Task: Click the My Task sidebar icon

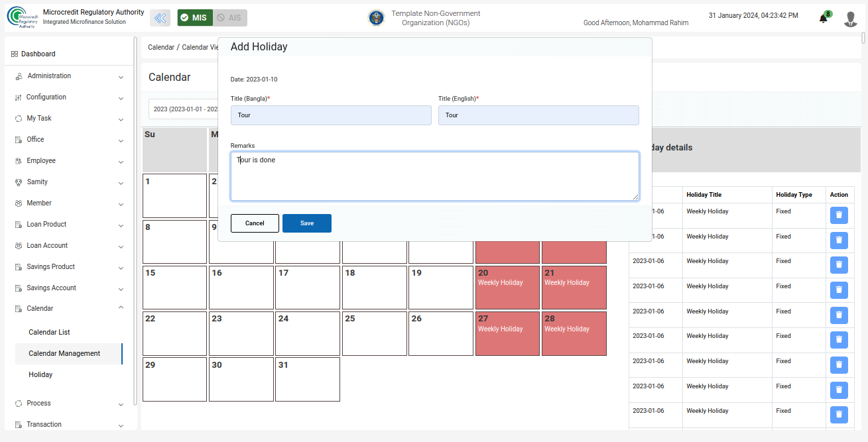Action: [19, 119]
